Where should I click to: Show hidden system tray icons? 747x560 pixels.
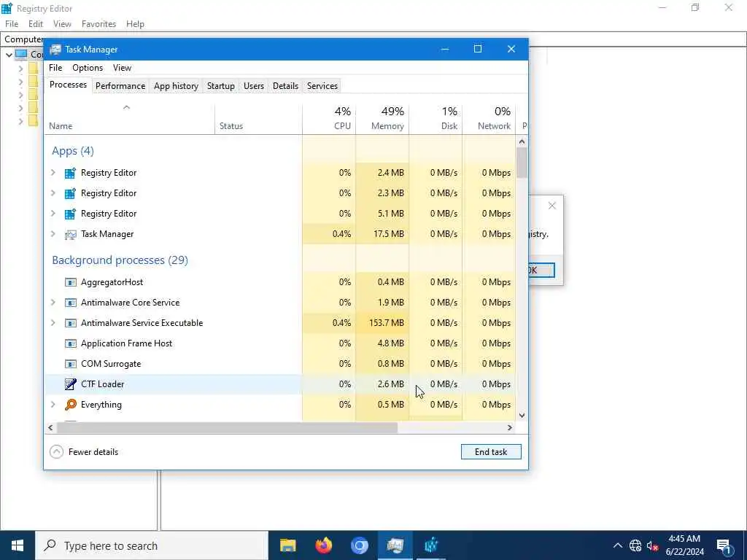(x=617, y=545)
